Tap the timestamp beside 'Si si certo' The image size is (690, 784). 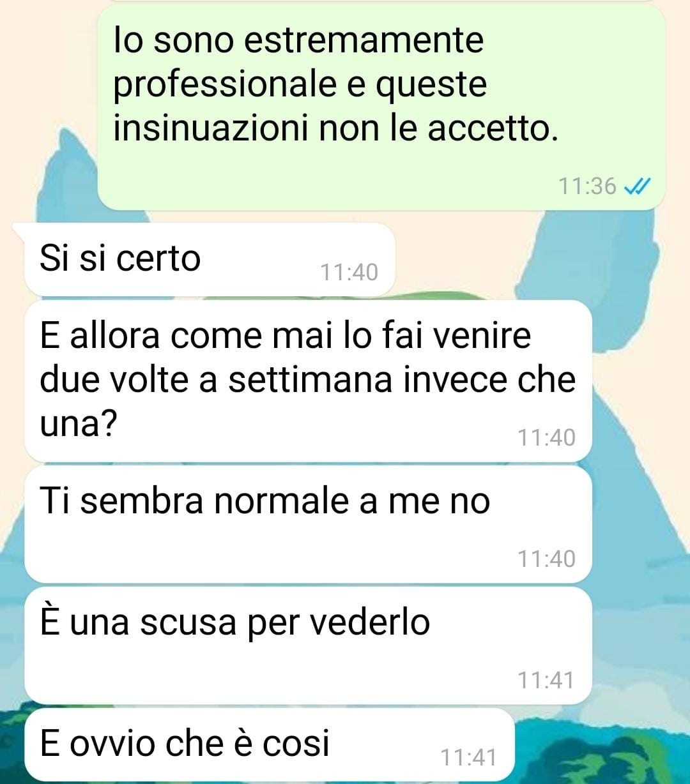[349, 273]
